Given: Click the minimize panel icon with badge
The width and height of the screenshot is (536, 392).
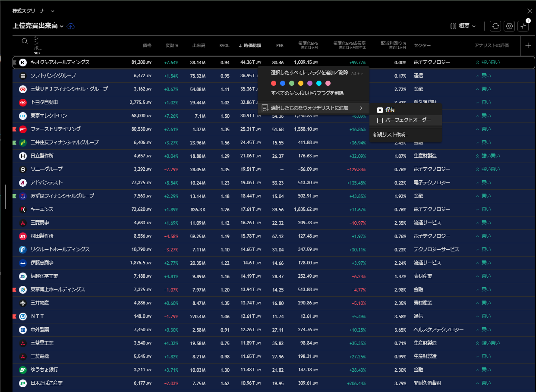Looking at the screenshot, I should [x=523, y=26].
